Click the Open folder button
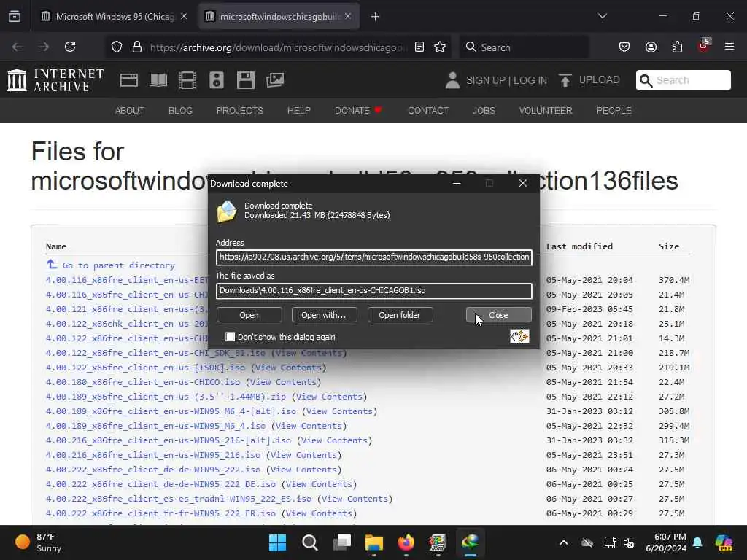This screenshot has width=747, height=560. (x=400, y=315)
